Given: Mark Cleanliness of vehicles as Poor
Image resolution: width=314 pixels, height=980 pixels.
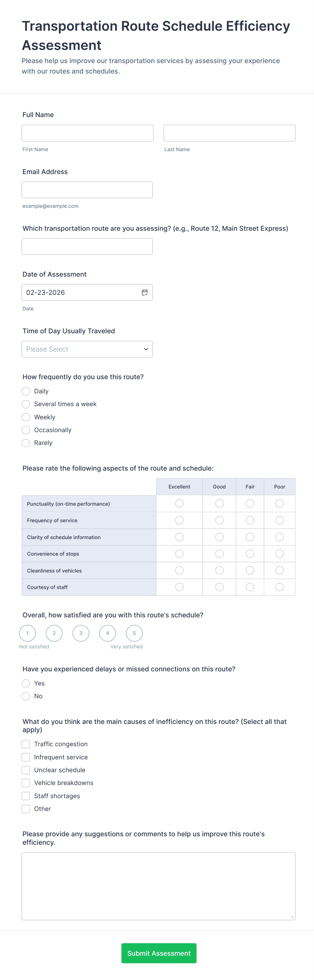Looking at the screenshot, I should 279,570.
